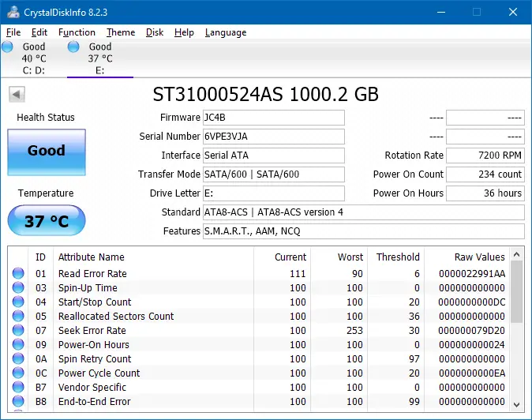Click the Firmware field showing JC4B
Screen dimensions: 532x420
pos(274,118)
